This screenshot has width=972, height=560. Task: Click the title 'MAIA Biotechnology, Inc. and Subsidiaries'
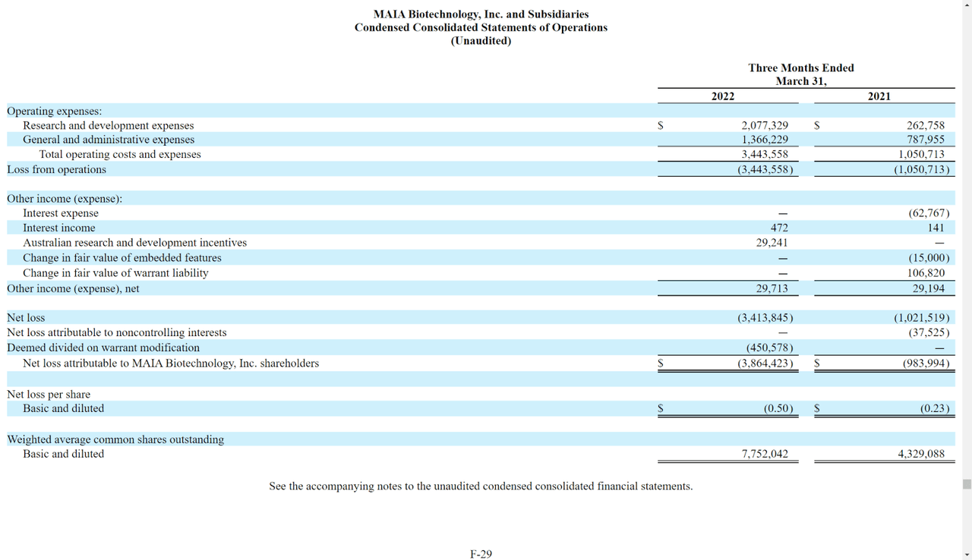[x=481, y=14]
